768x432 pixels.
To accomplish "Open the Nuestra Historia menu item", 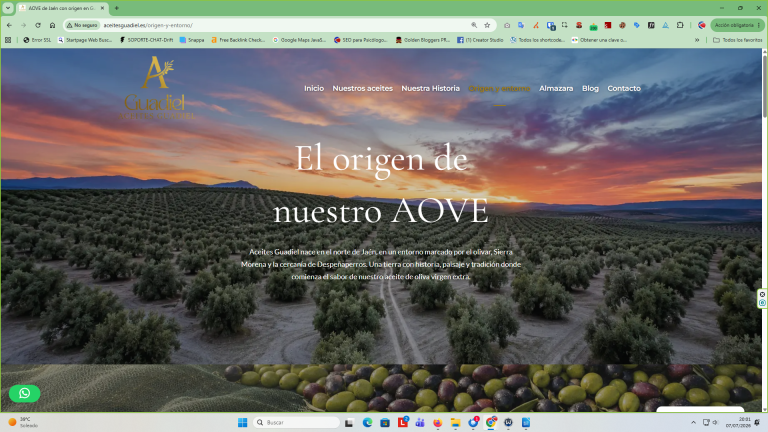I will pos(431,88).
